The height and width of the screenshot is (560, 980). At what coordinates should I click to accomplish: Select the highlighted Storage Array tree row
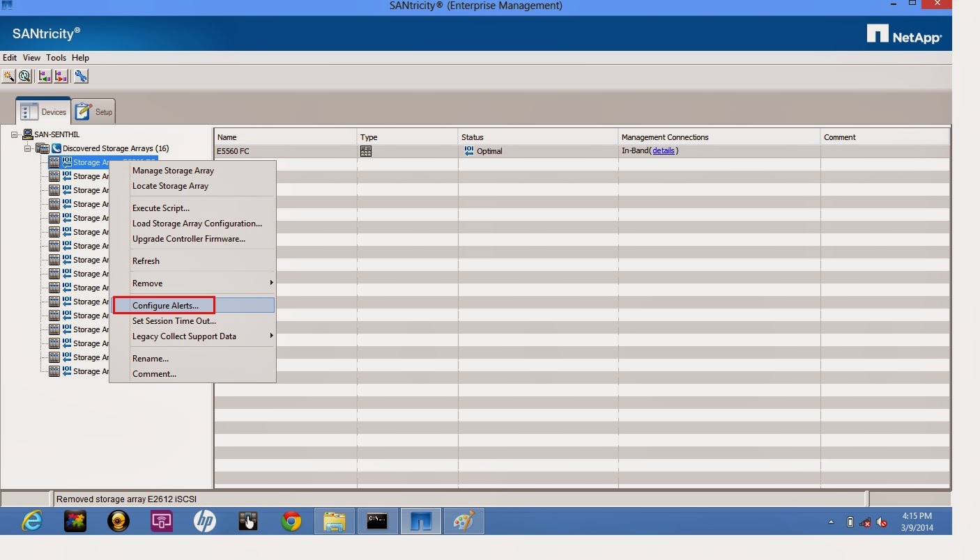[103, 162]
